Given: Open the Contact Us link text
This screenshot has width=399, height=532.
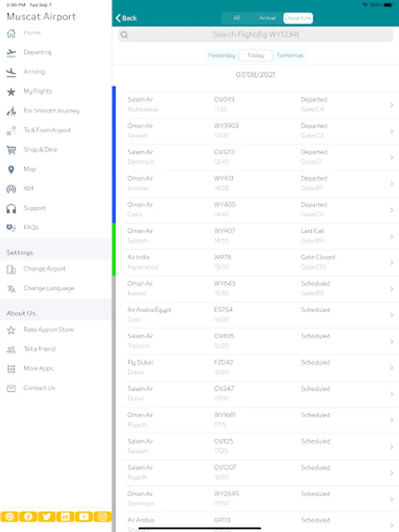Looking at the screenshot, I should (x=40, y=388).
